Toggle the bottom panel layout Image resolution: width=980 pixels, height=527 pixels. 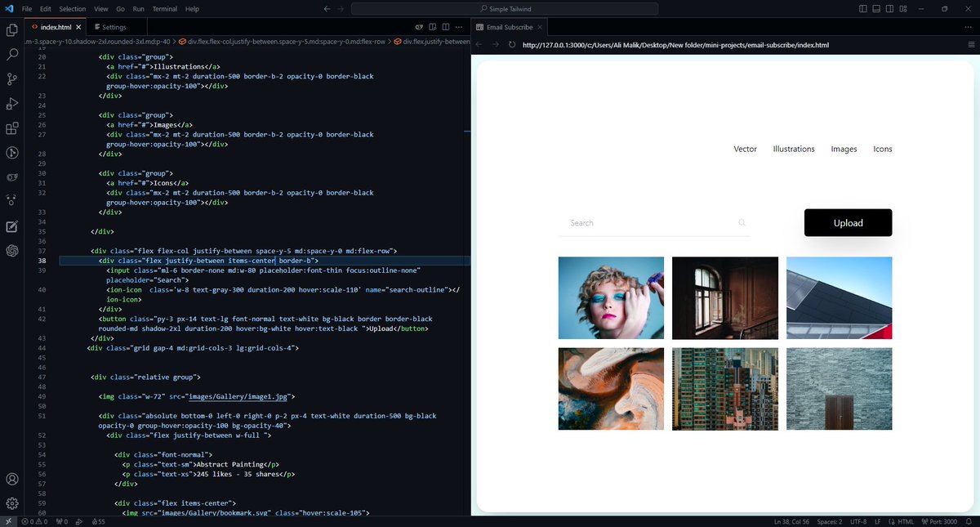[876, 9]
